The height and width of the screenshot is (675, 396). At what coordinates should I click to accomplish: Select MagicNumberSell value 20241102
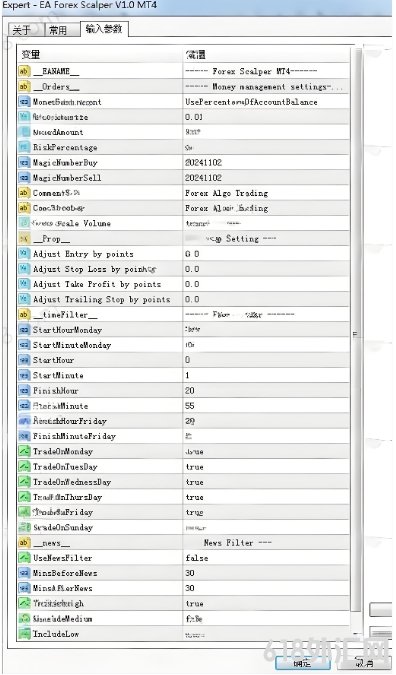tap(203, 178)
